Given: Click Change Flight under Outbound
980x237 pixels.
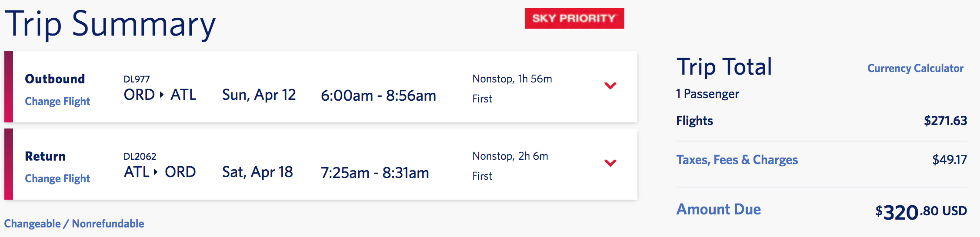Looking at the screenshot, I should pos(57,101).
